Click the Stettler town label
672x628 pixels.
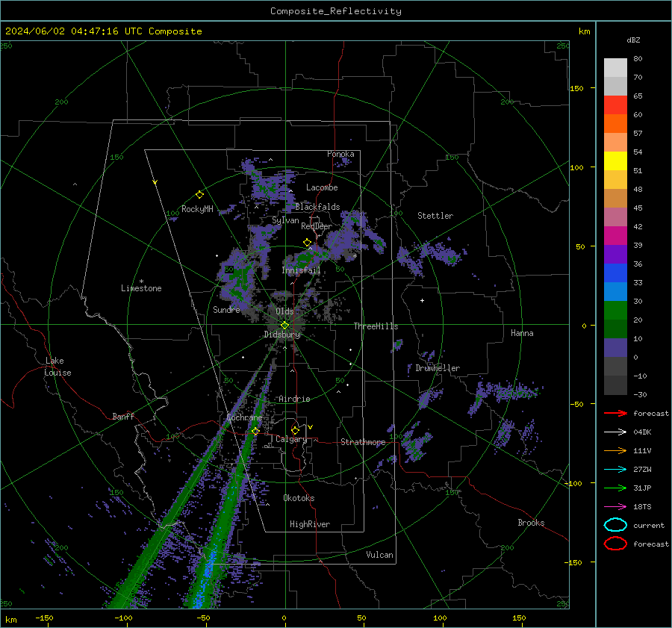[x=435, y=216]
